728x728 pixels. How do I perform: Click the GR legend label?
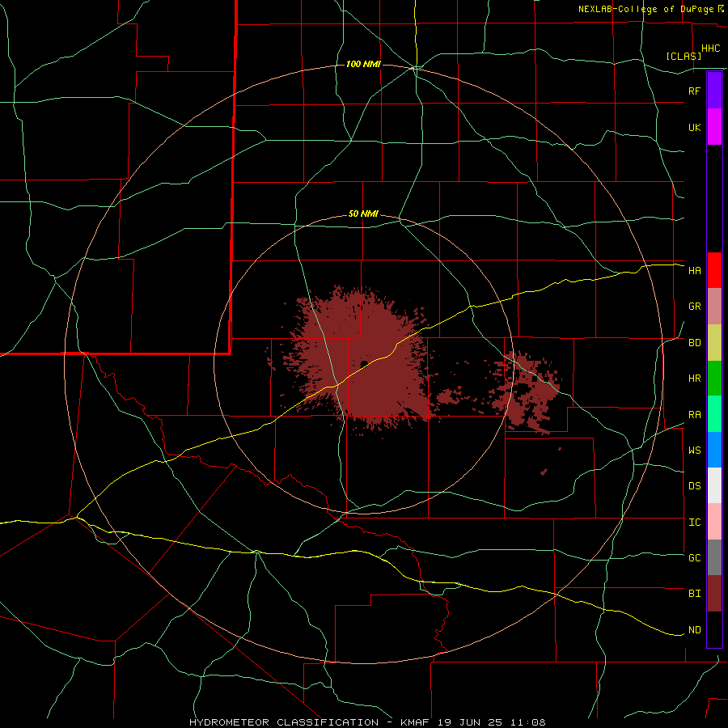tap(694, 307)
